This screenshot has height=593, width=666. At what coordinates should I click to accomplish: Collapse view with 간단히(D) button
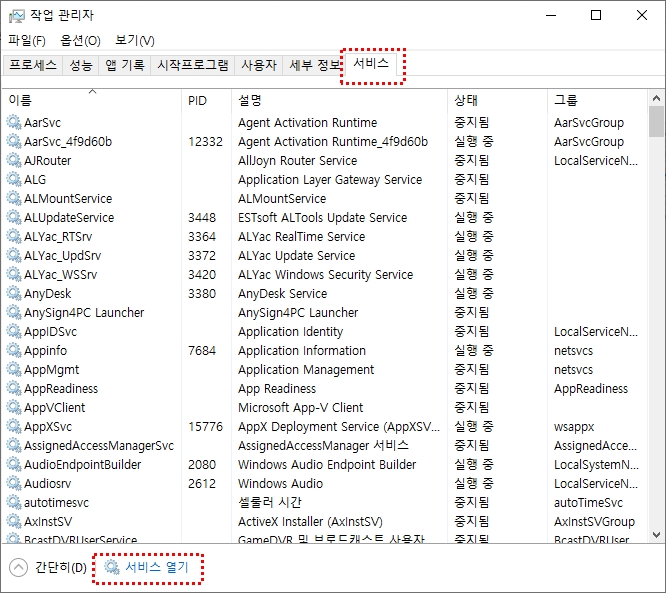coord(48,568)
